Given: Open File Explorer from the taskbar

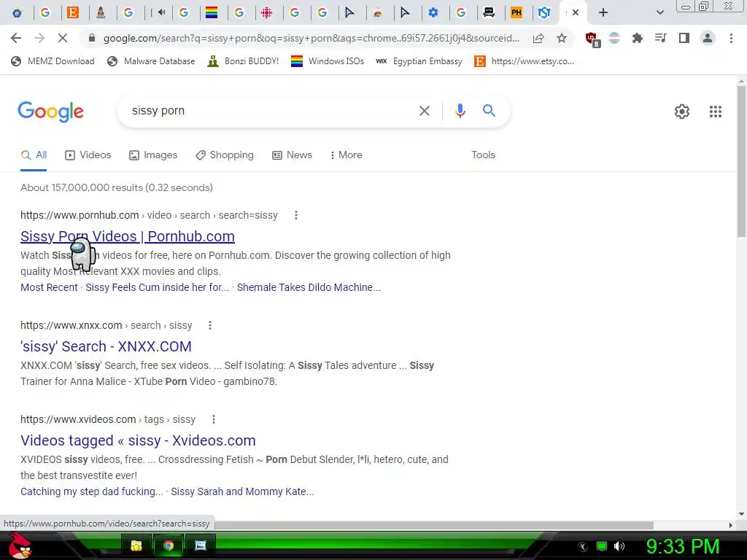Looking at the screenshot, I should point(136,545).
